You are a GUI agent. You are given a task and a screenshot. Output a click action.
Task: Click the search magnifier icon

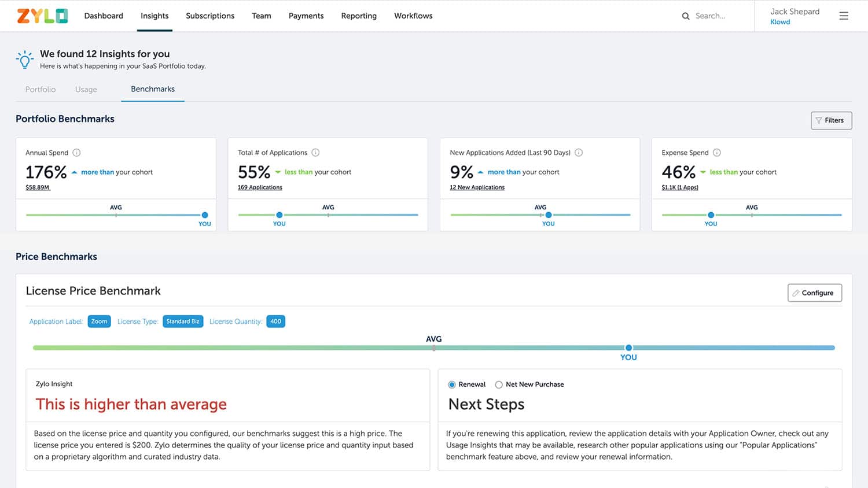[686, 16]
